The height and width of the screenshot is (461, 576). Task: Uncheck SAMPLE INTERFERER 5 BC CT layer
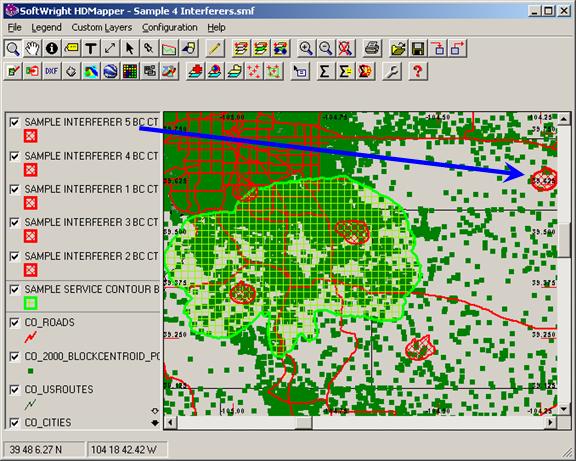[14, 122]
